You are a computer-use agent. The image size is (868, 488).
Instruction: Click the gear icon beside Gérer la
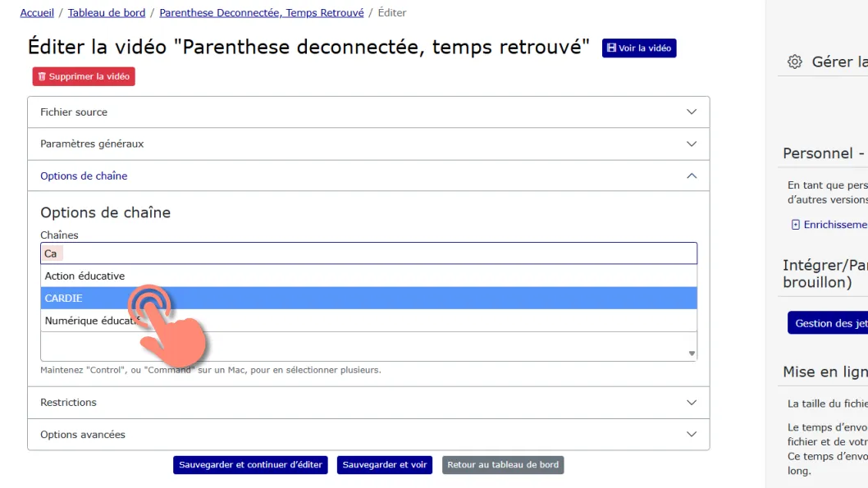pos(794,62)
